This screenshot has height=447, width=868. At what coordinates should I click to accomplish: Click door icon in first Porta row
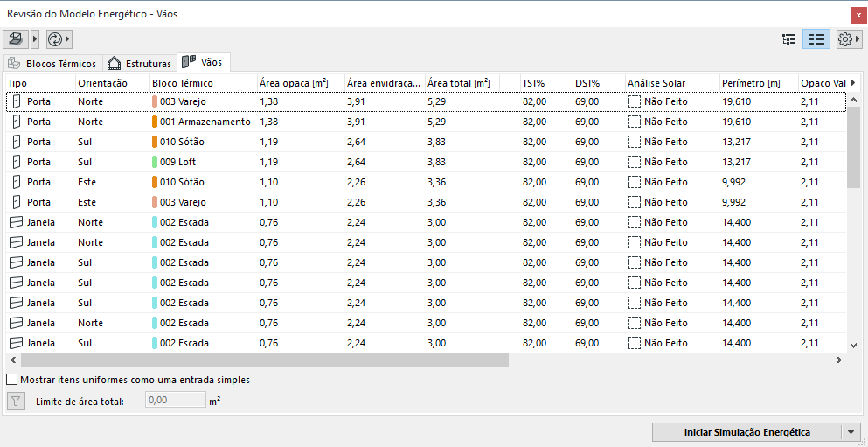pyautogui.click(x=16, y=101)
